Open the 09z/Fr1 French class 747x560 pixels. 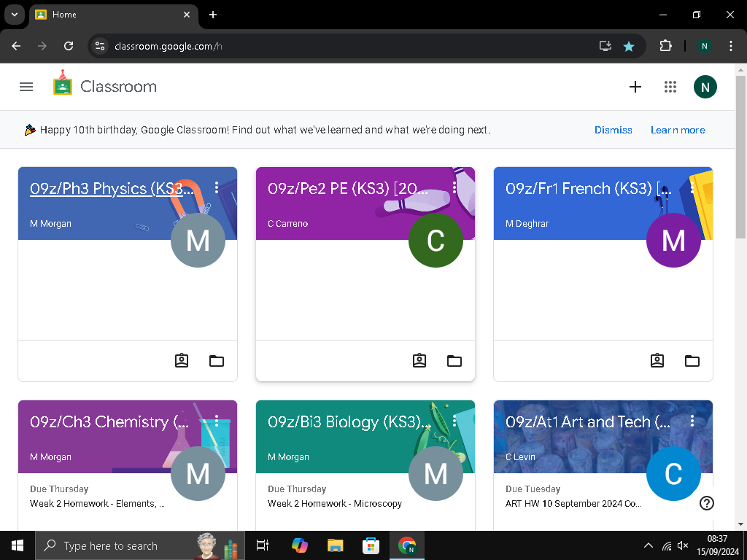coord(589,189)
